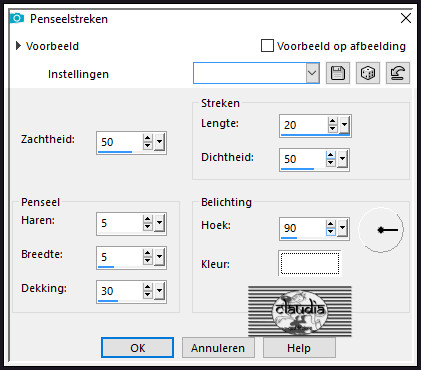Click the Help button

coord(299,348)
